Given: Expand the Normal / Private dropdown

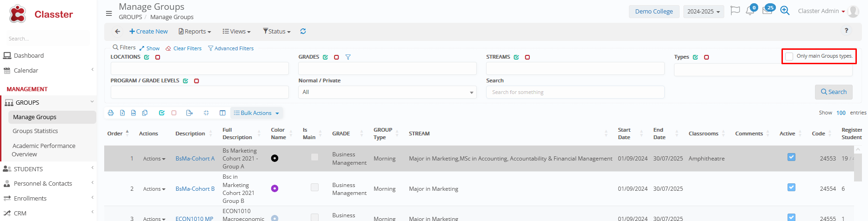Looking at the screenshot, I should 387,92.
